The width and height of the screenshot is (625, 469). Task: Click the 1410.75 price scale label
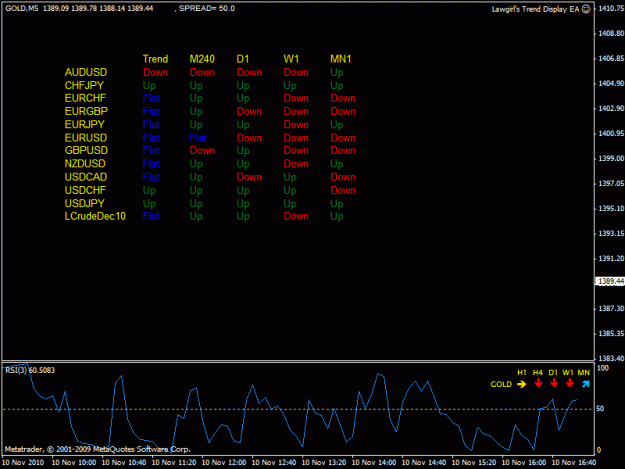point(611,8)
